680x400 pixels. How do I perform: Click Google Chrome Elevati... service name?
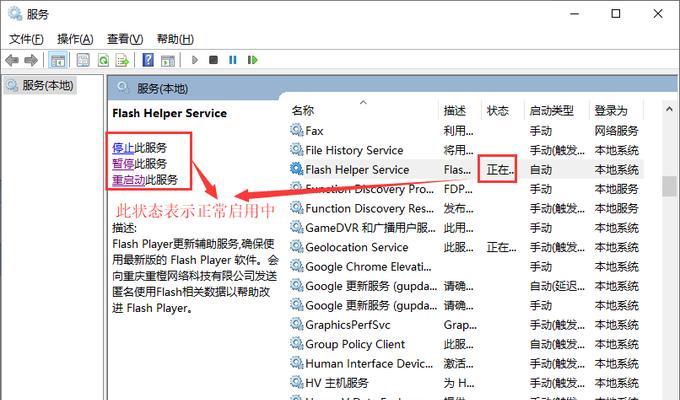coord(369,267)
